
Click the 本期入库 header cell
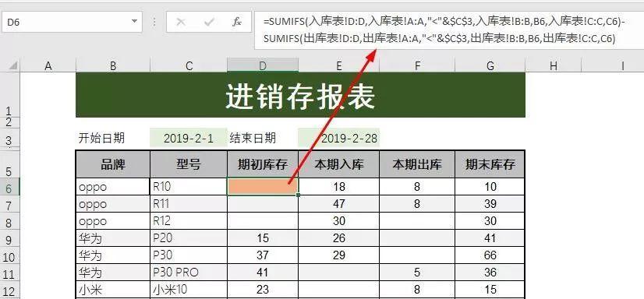[x=339, y=164]
